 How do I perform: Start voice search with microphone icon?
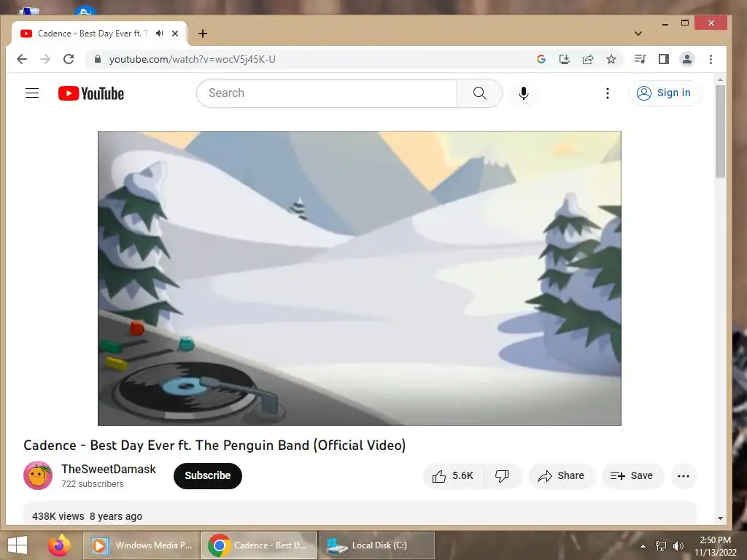[524, 93]
